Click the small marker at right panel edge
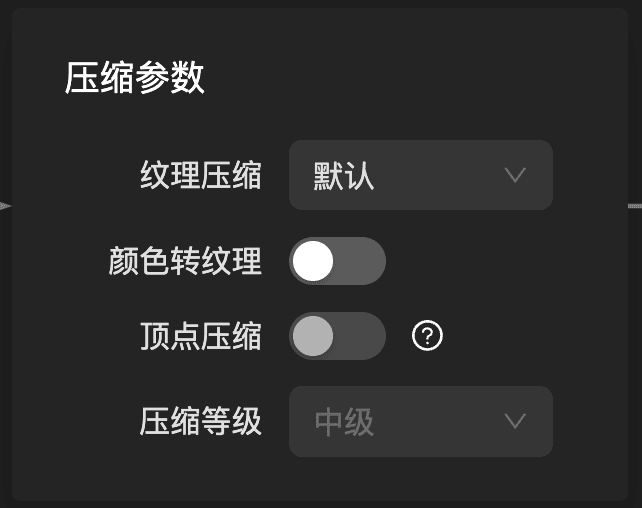 click(635, 205)
